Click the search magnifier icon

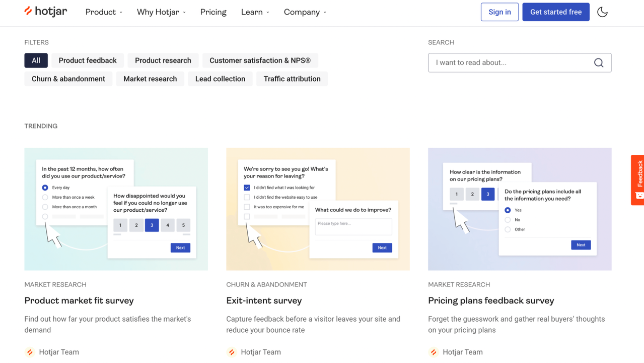(x=599, y=63)
